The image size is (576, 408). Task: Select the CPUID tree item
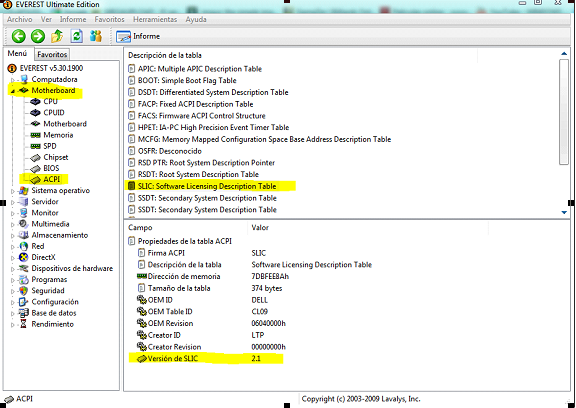pyautogui.click(x=54, y=113)
